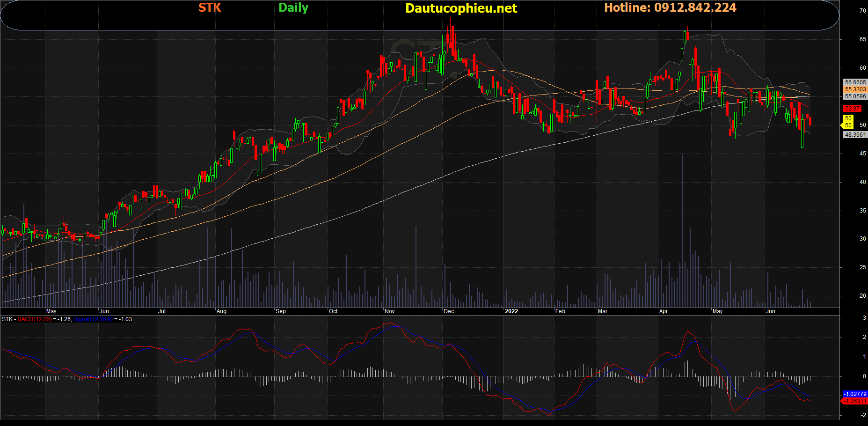Click the Aug month label on time axis
The image size is (868, 426).
tap(221, 311)
